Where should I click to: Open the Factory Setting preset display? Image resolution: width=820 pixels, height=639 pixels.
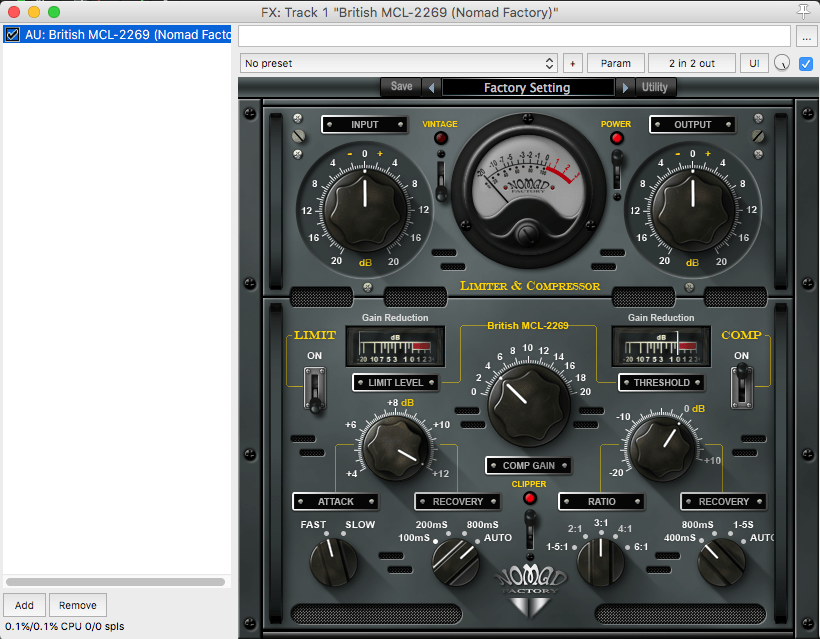(528, 87)
